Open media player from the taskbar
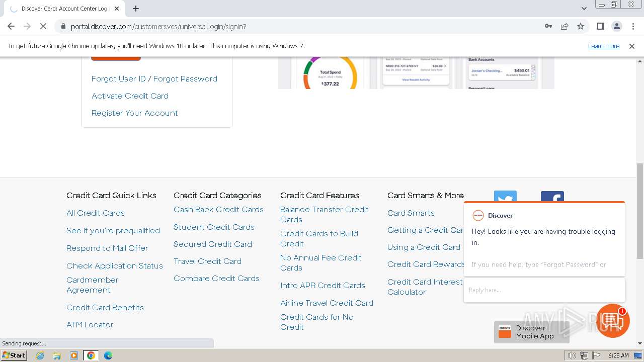Image resolution: width=644 pixels, height=362 pixels. (74, 355)
